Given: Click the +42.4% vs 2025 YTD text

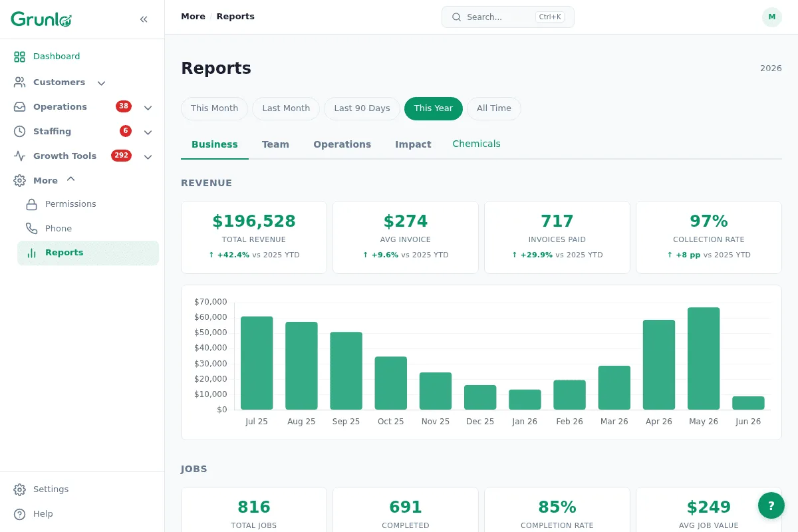Looking at the screenshot, I should [254, 255].
